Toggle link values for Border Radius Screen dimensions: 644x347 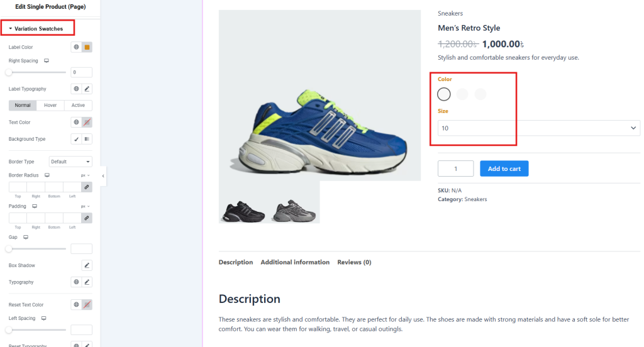pos(87,187)
